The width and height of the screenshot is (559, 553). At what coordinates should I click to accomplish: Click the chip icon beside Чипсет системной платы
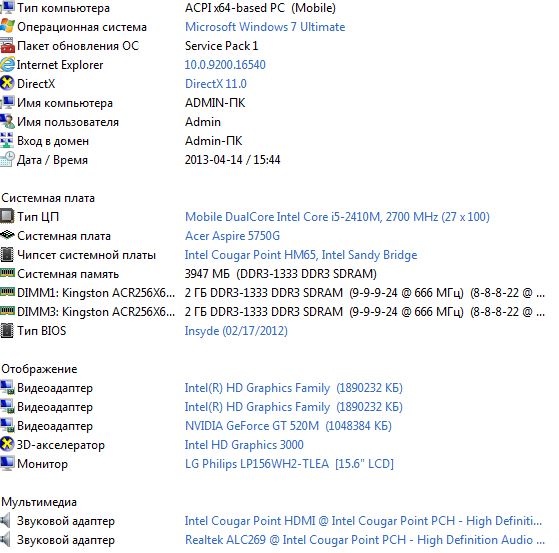click(7, 255)
